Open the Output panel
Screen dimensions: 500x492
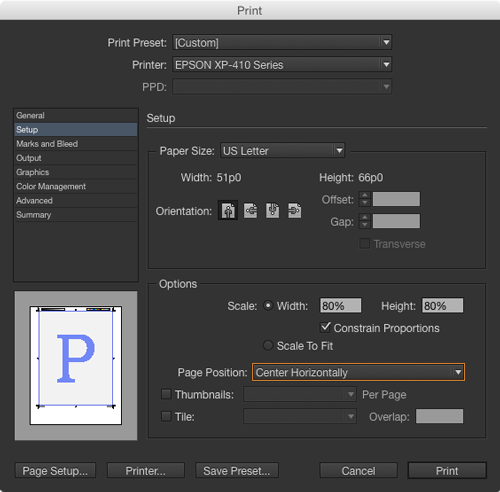76,158
